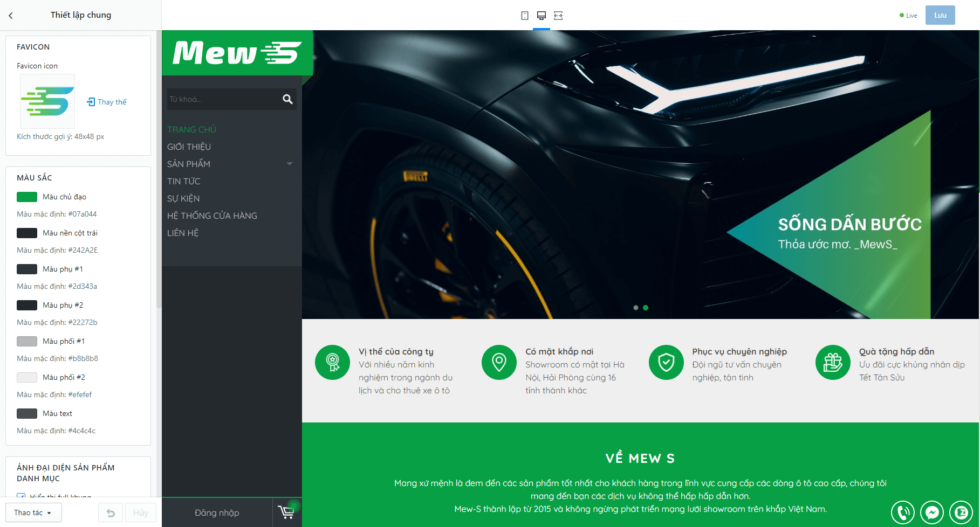Pick the Màu chủ đạo green swatch
980x527 pixels.
tap(27, 197)
